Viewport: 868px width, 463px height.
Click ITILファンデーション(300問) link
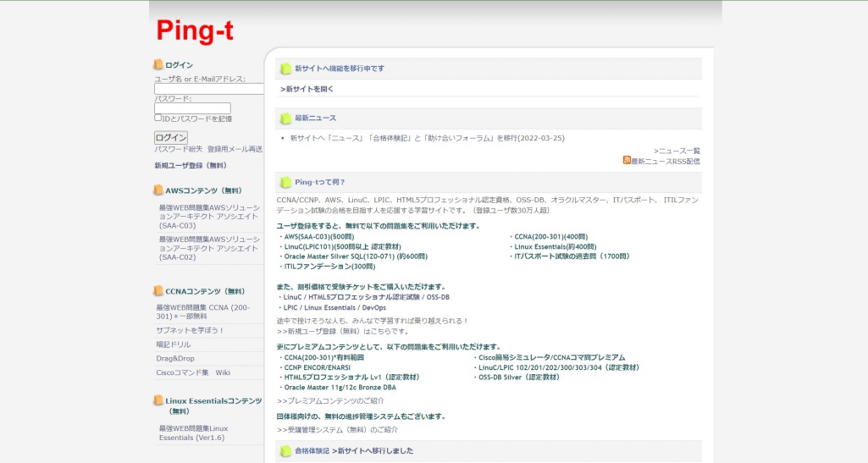[329, 267]
